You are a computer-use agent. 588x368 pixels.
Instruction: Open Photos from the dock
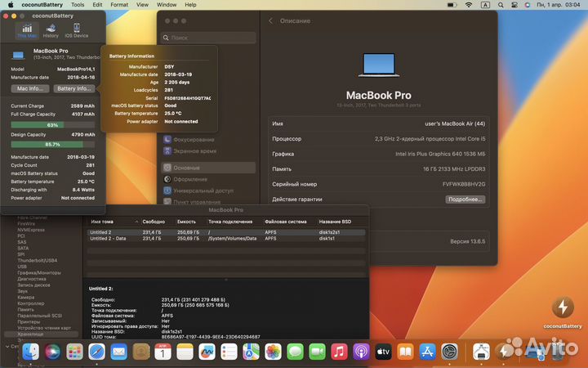(x=273, y=352)
